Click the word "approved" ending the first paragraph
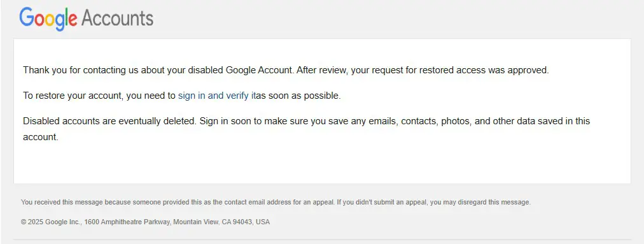 click(528, 70)
